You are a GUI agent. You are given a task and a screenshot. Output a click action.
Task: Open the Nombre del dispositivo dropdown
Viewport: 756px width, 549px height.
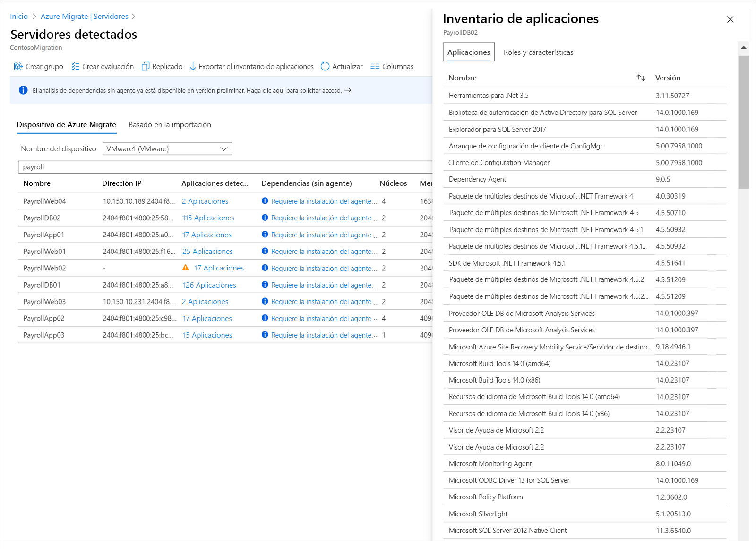click(x=167, y=148)
